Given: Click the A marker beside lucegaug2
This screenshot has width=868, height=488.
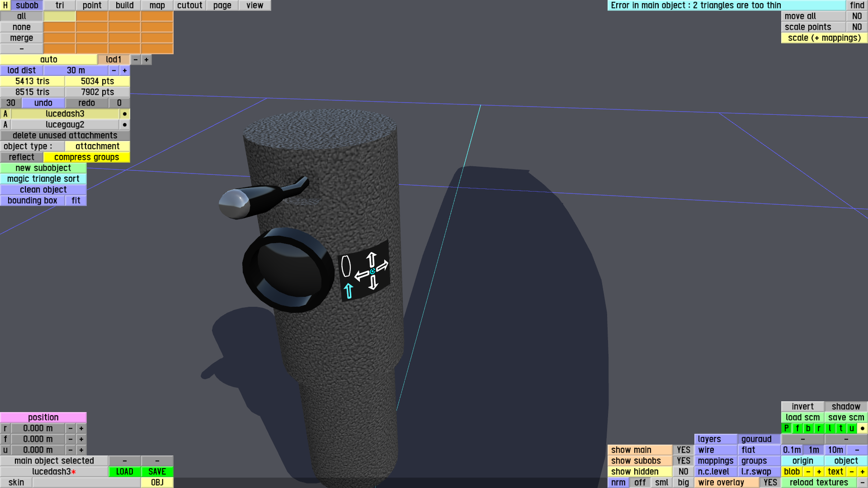Looking at the screenshot, I should click(x=5, y=125).
